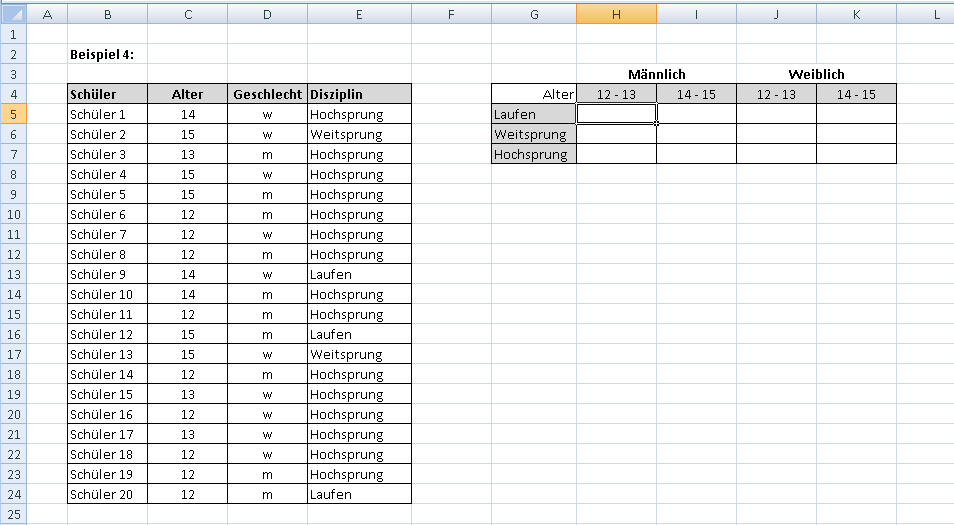Screen dimensions: 954x525
Task: Click the '12 - 13' cell under Weiblich
Action: pyautogui.click(x=776, y=94)
